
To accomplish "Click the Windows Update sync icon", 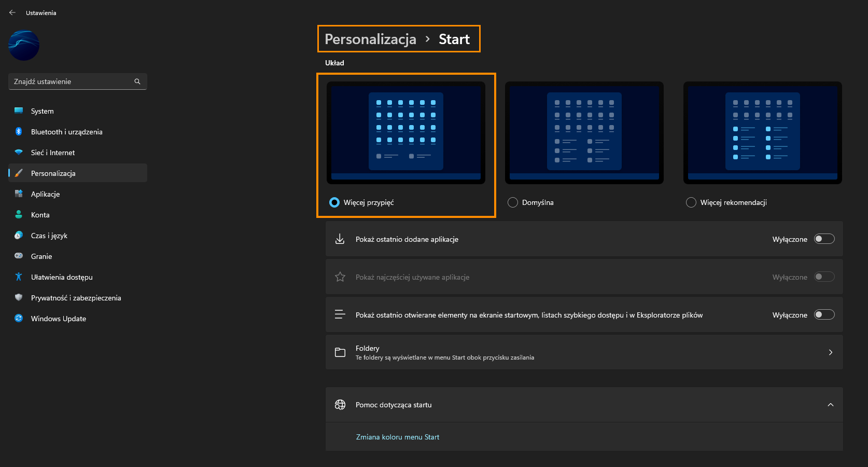I will click(19, 318).
